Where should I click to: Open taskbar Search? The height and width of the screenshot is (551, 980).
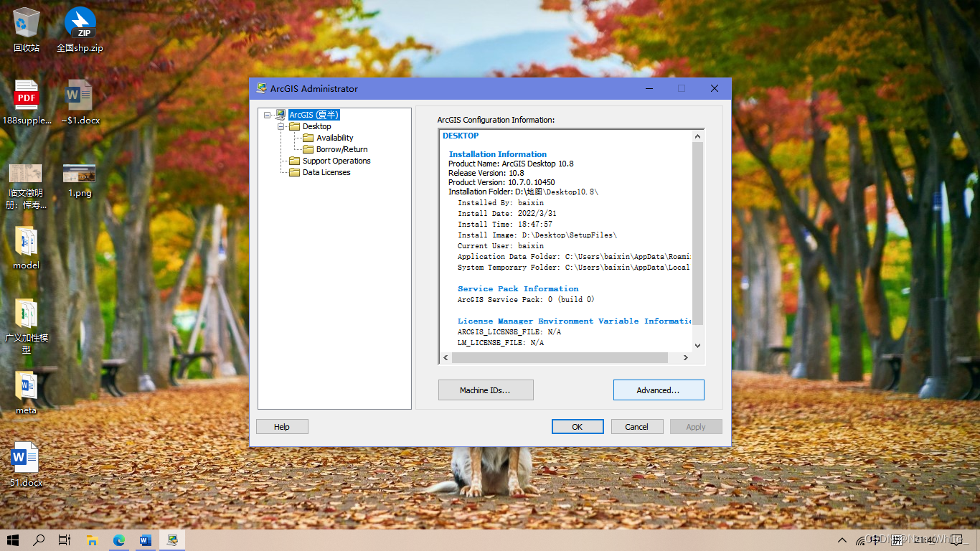pos(39,540)
